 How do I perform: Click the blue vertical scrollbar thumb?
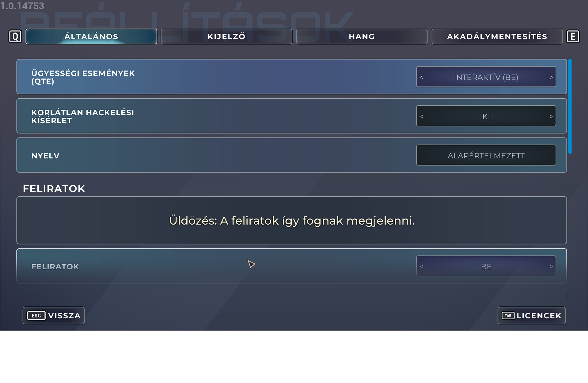point(570,106)
